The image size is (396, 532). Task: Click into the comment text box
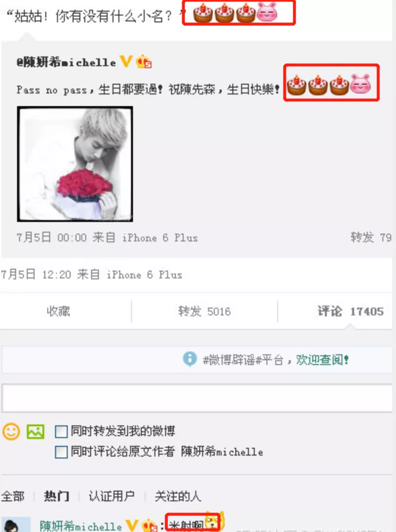pyautogui.click(x=197, y=398)
